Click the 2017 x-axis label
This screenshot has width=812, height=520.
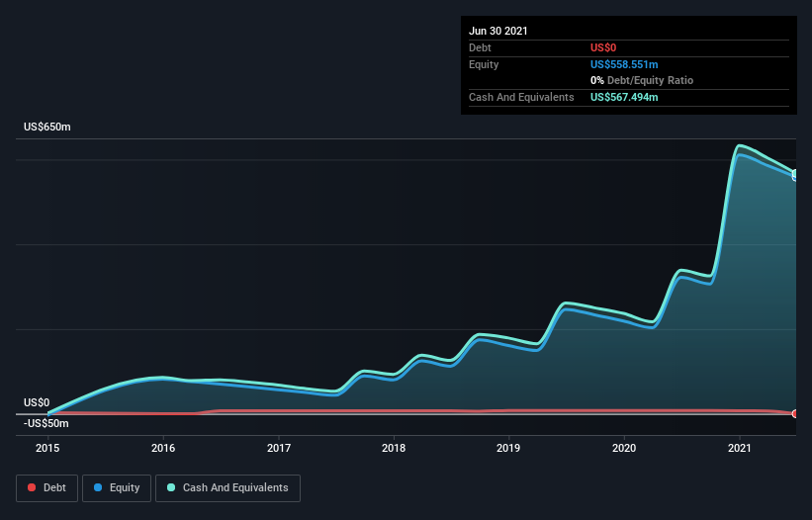[279, 448]
